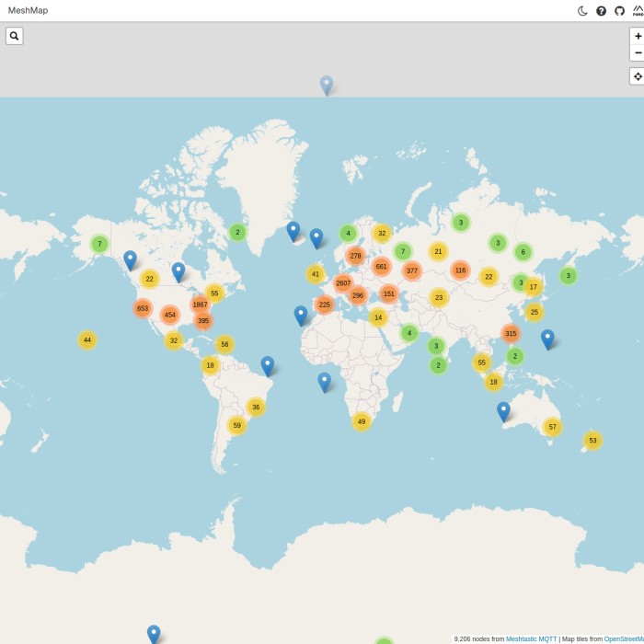Open the Meshtastic MQTT link
This screenshot has width=644, height=644.
pos(531,638)
